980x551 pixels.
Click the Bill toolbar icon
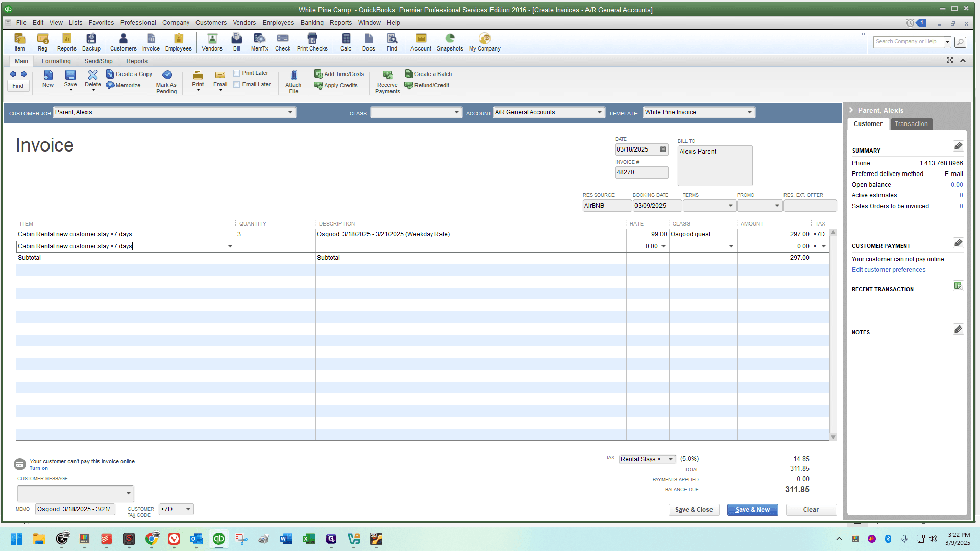[x=236, y=42]
